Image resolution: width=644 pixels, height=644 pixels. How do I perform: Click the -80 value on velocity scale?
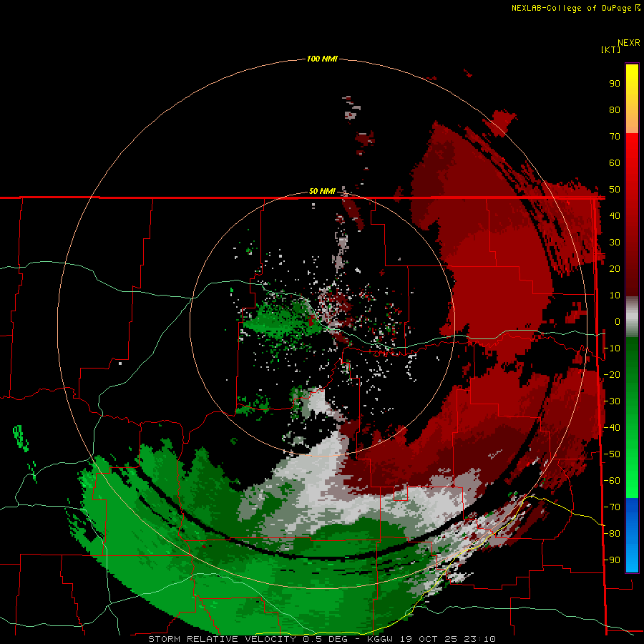612,534
